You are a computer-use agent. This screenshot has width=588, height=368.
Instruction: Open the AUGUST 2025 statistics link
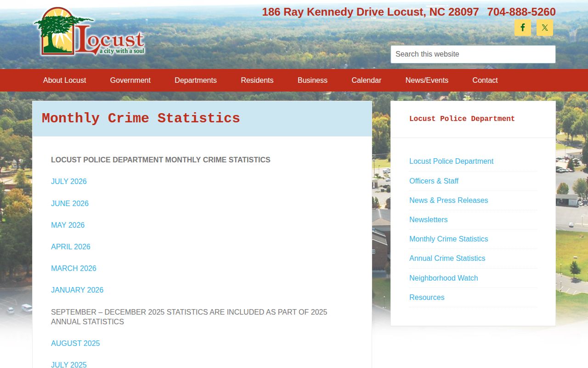click(x=75, y=343)
